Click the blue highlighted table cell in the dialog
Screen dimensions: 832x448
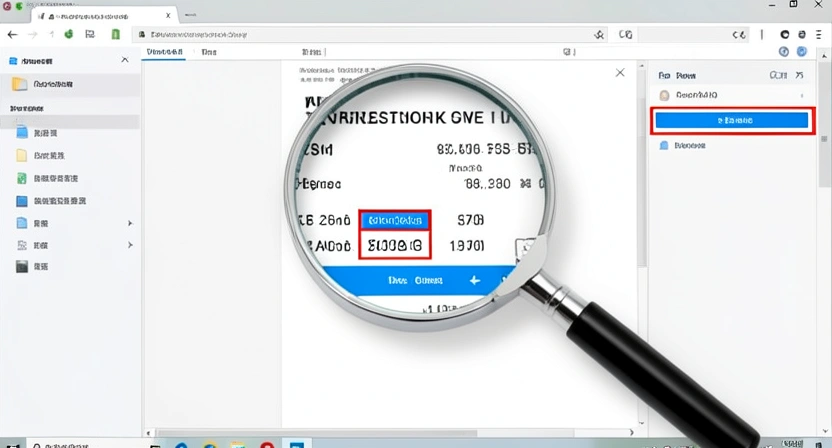395,220
